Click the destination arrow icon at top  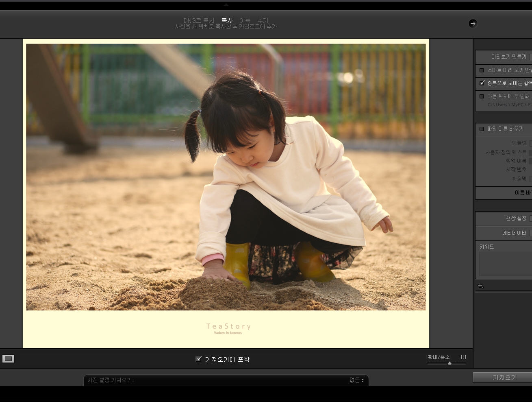(x=472, y=24)
